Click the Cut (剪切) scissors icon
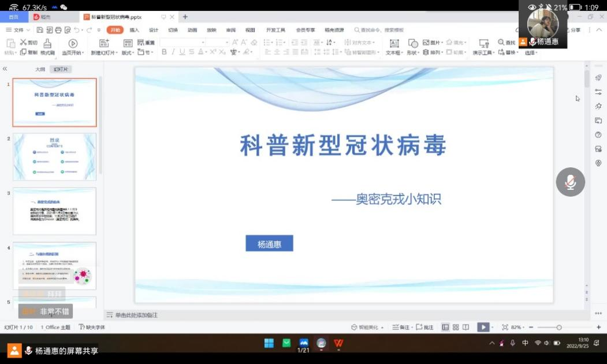This screenshot has height=364, width=607. coord(24,43)
